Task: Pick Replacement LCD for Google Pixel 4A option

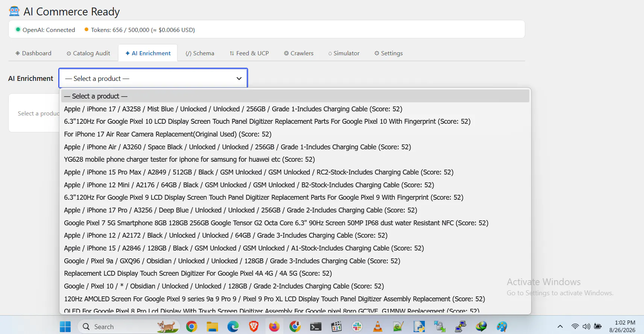Action: point(295,273)
